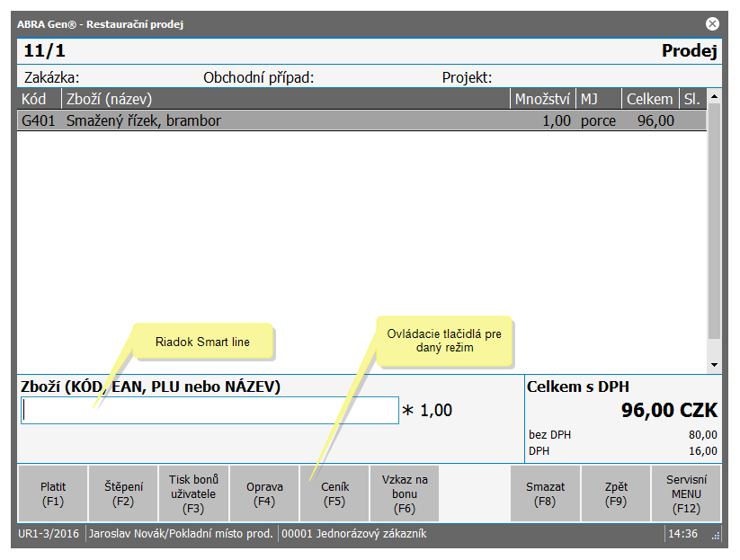The height and width of the screenshot is (560, 740).
Task: Open Oprava (F4) function
Action: pyautogui.click(x=264, y=493)
